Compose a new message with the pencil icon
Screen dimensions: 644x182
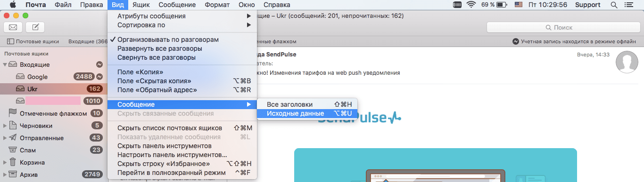[x=35, y=27]
